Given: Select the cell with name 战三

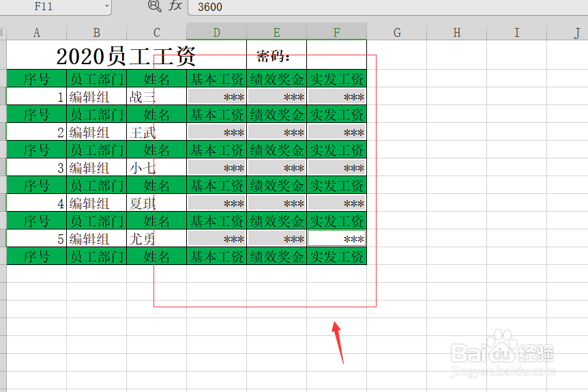Looking at the screenshot, I should point(157,97).
